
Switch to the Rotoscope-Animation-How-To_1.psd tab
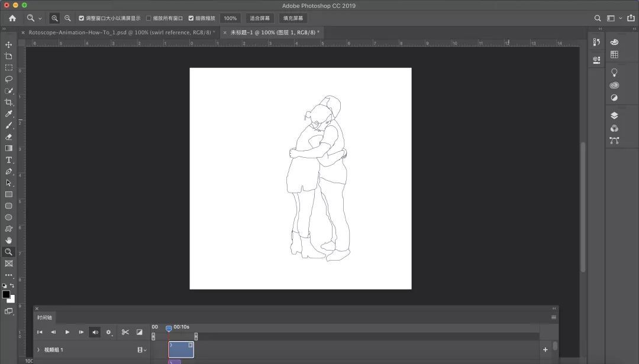(118, 32)
